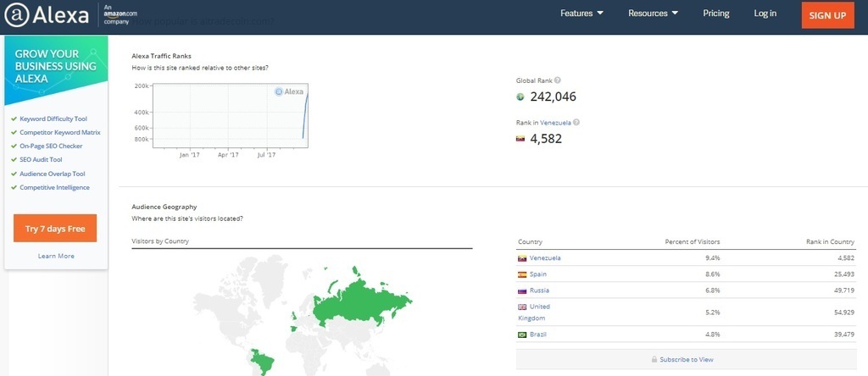Screen dimensions: 868x376
Task: Click the Brazil flag icon
Action: point(522,335)
